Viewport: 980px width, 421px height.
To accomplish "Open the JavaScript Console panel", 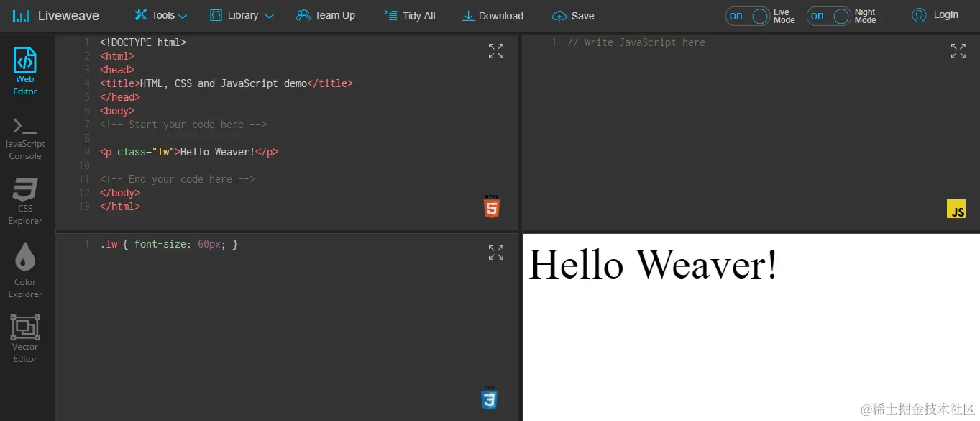I will [25, 135].
